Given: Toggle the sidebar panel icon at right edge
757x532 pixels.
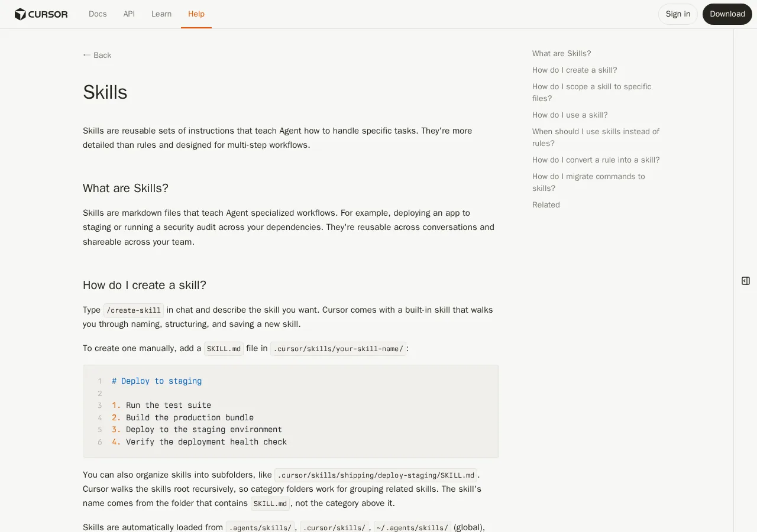Looking at the screenshot, I should (x=746, y=281).
